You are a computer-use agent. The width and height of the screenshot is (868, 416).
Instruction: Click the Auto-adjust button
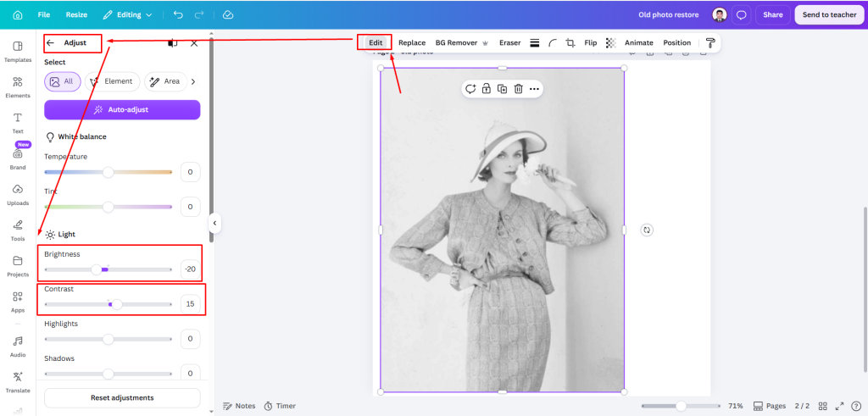[122, 109]
